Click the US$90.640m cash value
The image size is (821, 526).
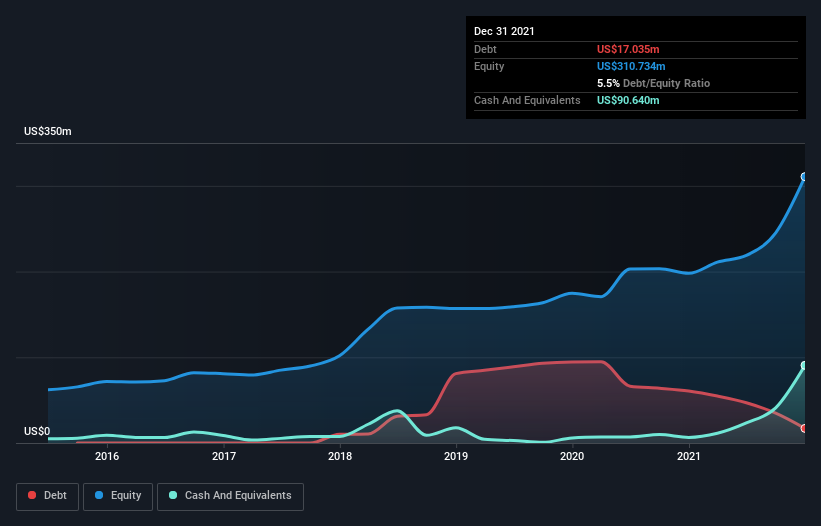(628, 100)
